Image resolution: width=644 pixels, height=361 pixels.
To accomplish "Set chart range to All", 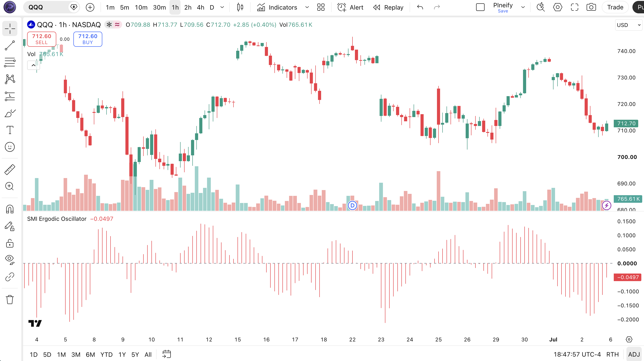I will (148, 355).
